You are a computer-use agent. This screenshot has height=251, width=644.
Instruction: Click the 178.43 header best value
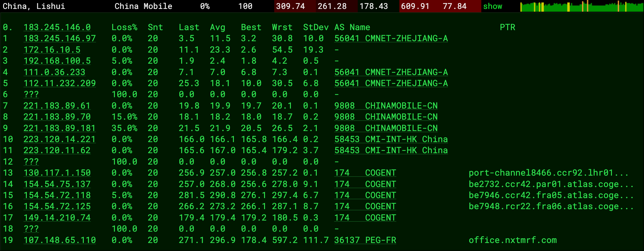pyautogui.click(x=374, y=6)
